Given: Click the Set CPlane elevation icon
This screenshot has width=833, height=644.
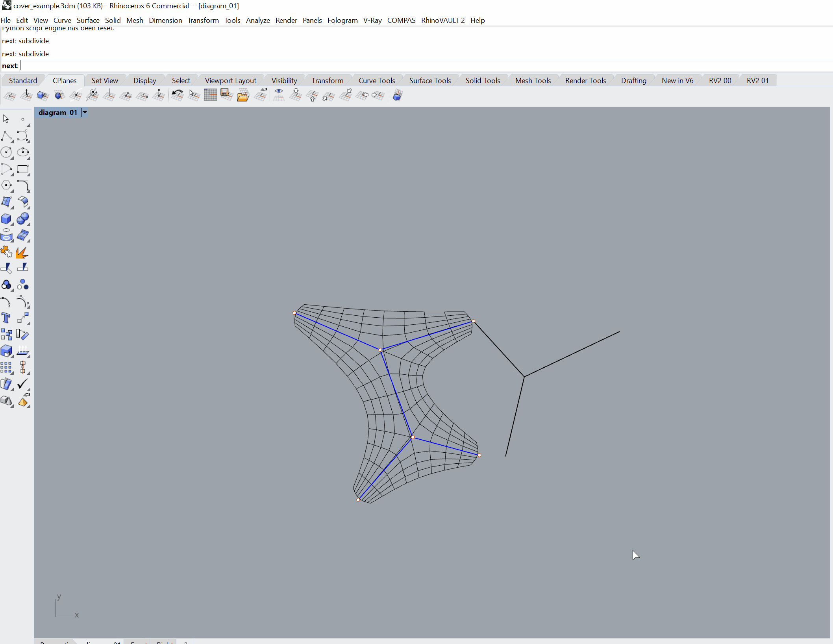Looking at the screenshot, I should (26, 95).
